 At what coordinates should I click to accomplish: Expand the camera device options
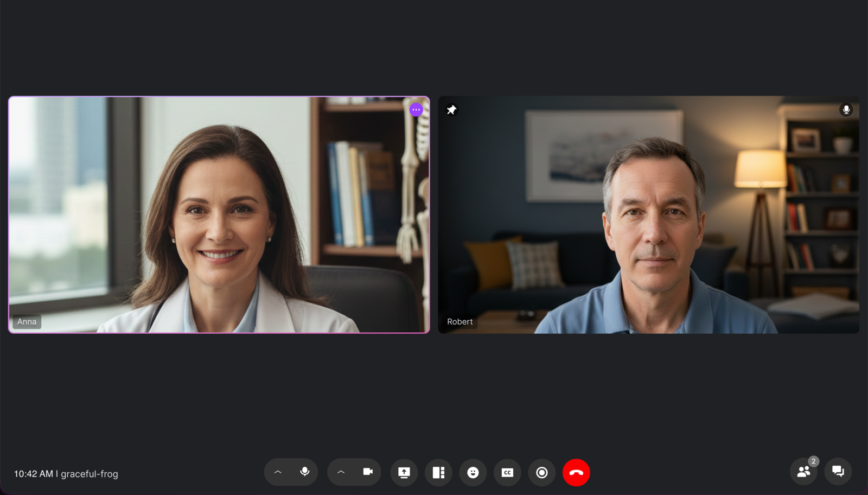[x=341, y=472]
